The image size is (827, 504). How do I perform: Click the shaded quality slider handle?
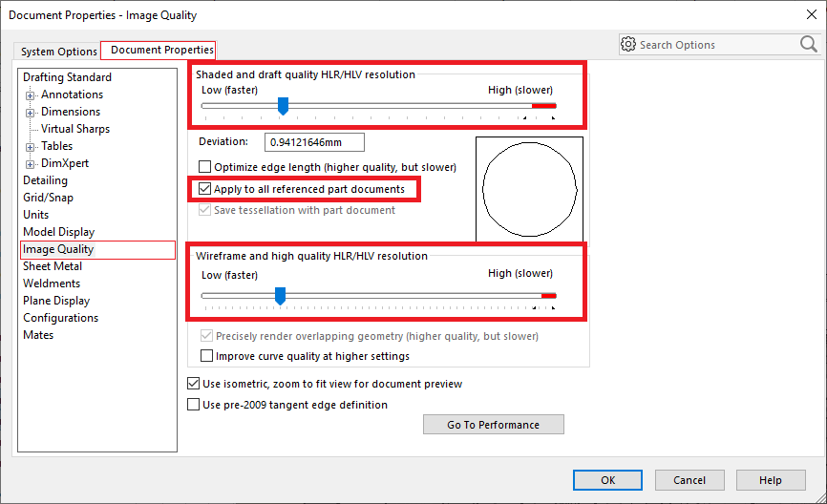pyautogui.click(x=283, y=106)
